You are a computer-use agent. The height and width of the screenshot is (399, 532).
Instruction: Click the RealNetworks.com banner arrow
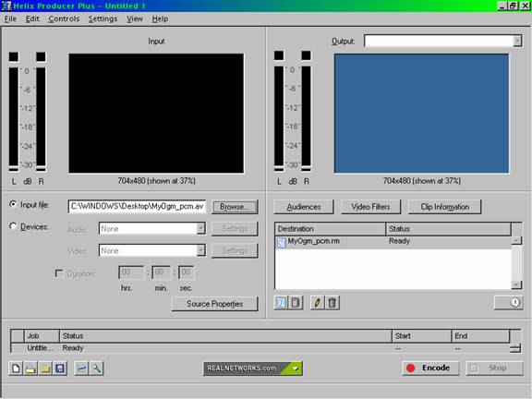296,369
